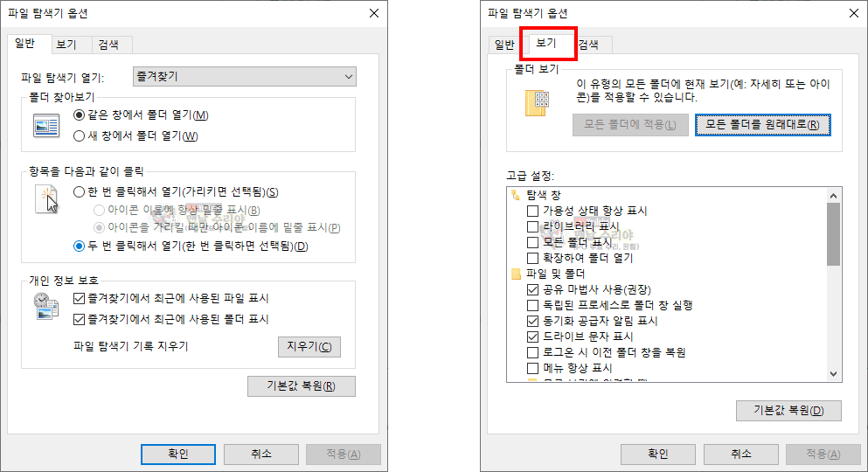The height and width of the screenshot is (472, 868).
Task: Click the 폴더 보기 folder grid icon
Action: [x=537, y=103]
